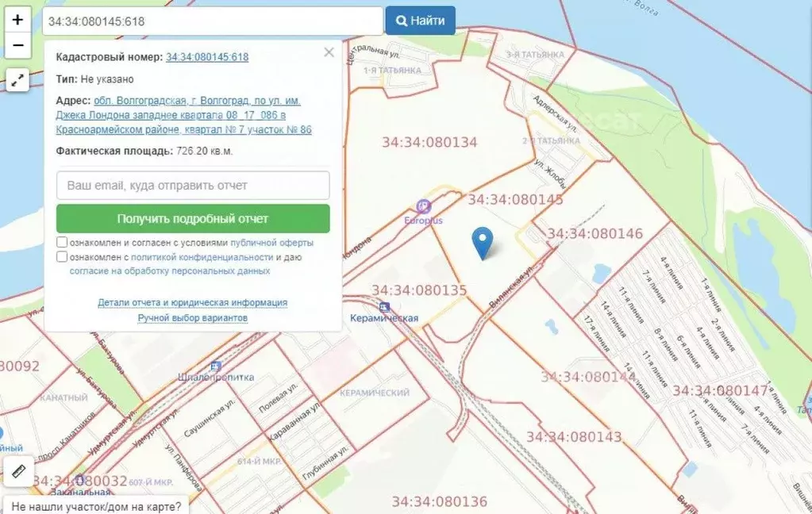This screenshot has width=812, height=514.
Task: Click Получить подробный отчет button
Action: [x=193, y=219]
